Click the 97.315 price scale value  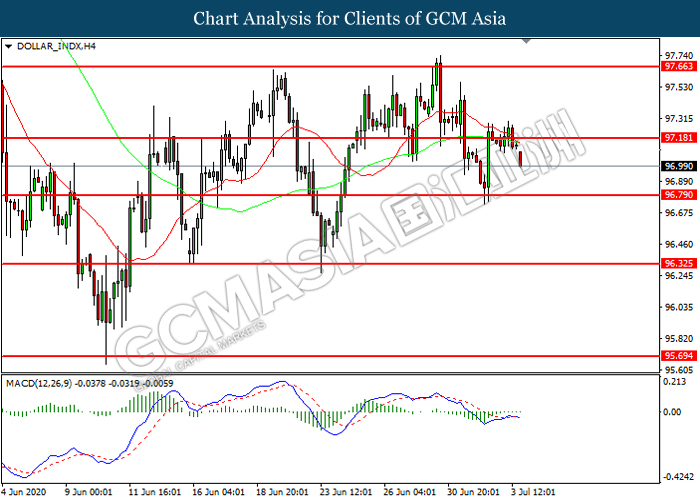(679, 119)
